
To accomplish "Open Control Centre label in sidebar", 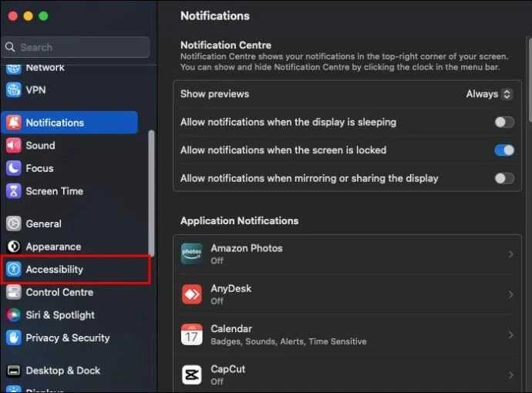I will point(59,292).
